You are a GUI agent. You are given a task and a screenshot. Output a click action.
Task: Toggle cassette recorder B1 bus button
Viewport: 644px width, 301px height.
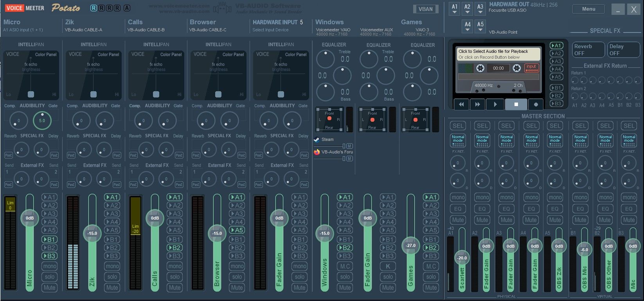(x=556, y=88)
